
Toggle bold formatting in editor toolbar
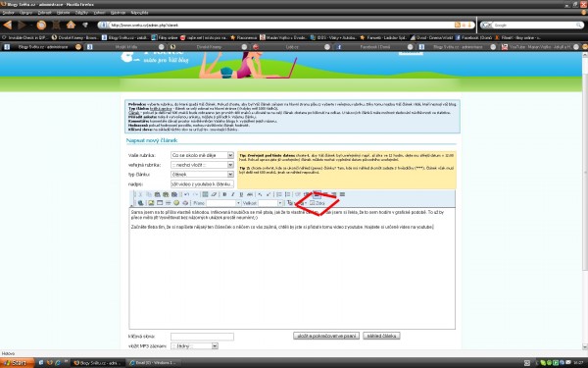224,194
